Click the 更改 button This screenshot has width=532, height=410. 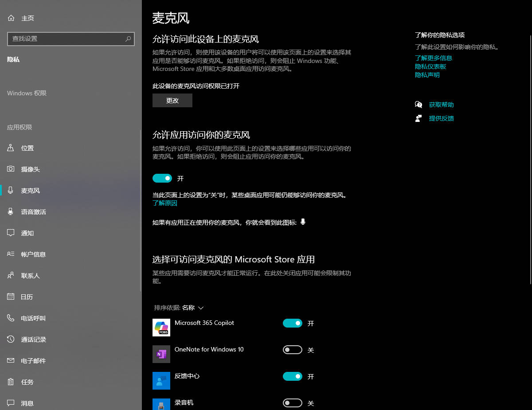coord(172,100)
